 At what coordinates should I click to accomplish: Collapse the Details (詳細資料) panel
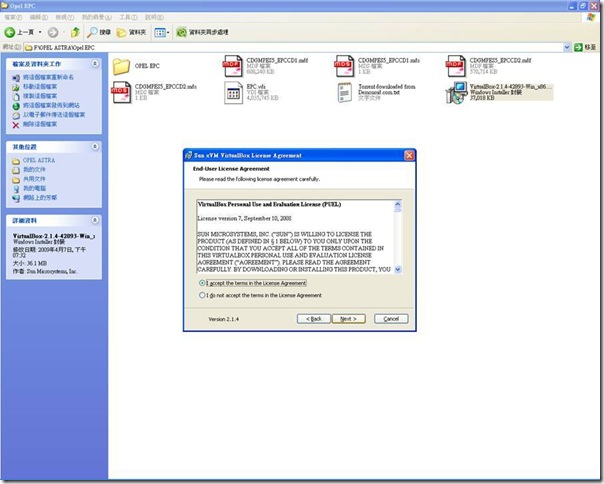pyautogui.click(x=95, y=220)
